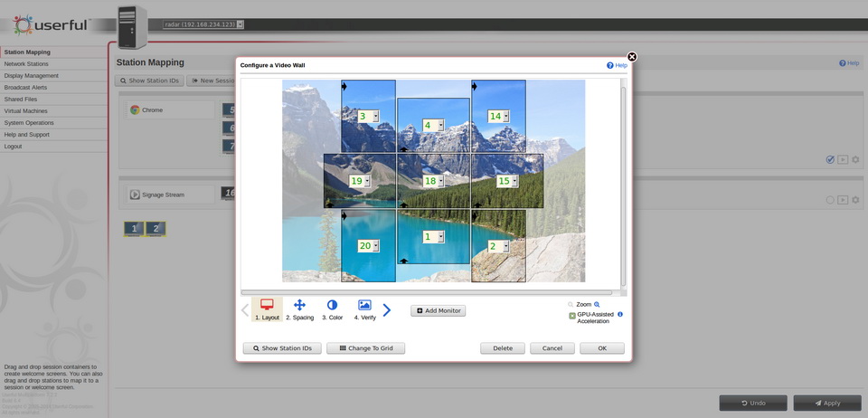Viewport: 868px width, 418px height.
Task: Open GPU-Assisted Acceleration info icon
Action: pos(620,315)
